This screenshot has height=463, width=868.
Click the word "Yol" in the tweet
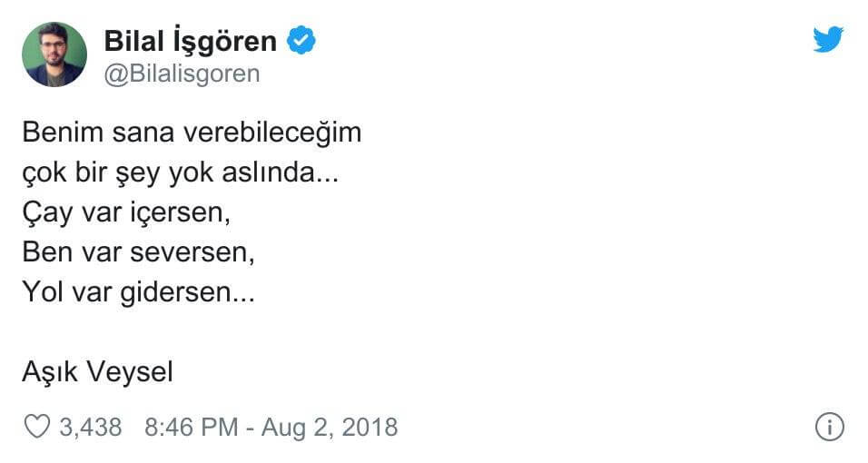43,293
